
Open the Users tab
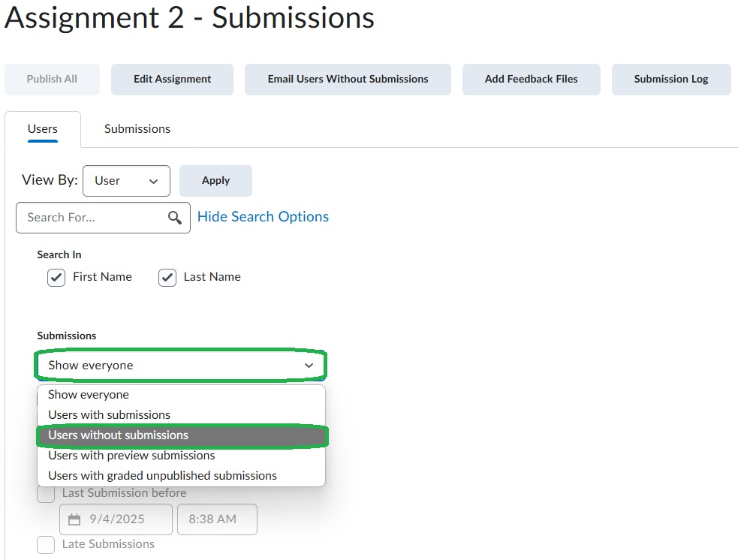pos(43,129)
